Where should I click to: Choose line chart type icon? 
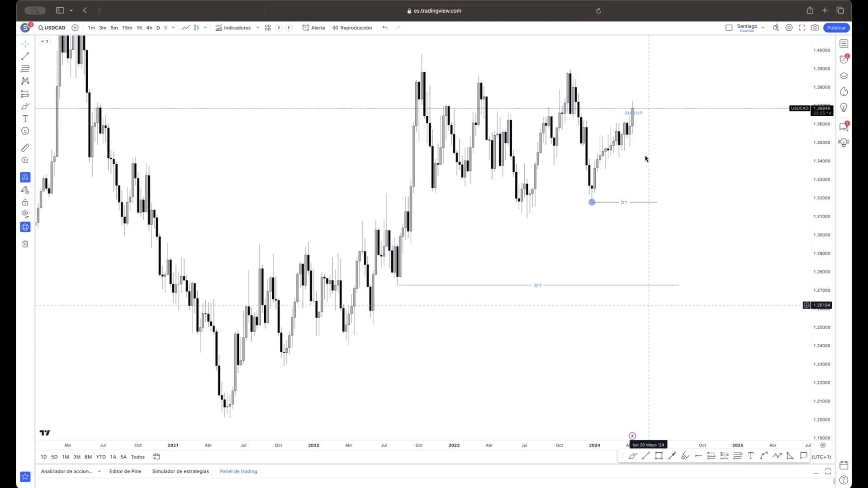pyautogui.click(x=185, y=28)
